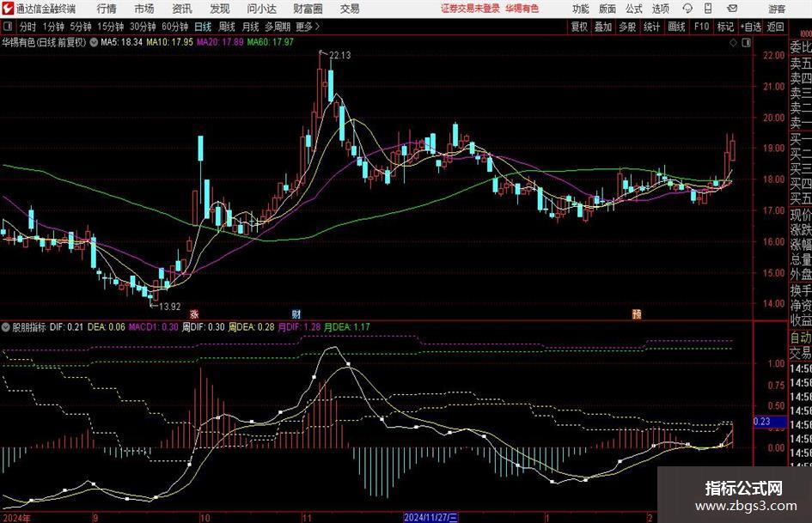The height and width of the screenshot is (523, 812).
Task: Open the 功能 menu
Action: tap(581, 9)
